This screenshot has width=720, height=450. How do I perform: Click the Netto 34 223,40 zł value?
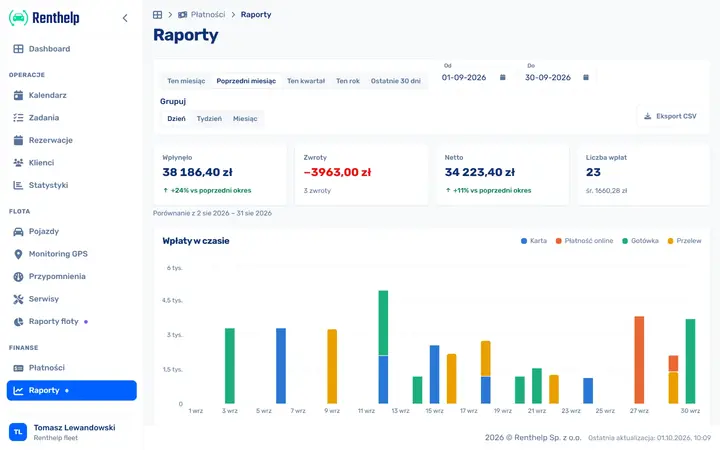point(480,172)
